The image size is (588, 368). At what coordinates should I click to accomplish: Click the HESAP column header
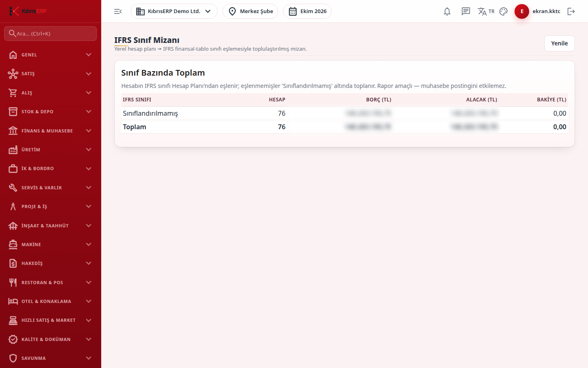click(277, 100)
